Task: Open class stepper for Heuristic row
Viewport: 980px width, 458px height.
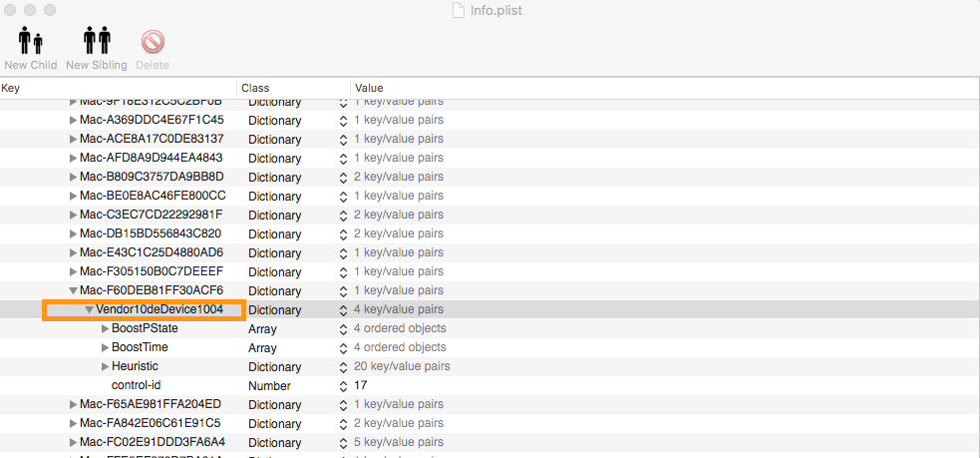Action: 343,366
